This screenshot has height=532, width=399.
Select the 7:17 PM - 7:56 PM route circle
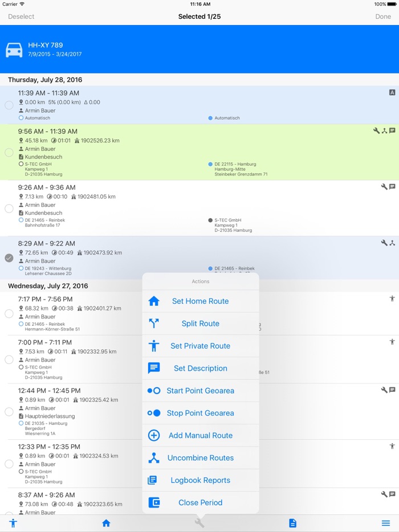(x=9, y=314)
